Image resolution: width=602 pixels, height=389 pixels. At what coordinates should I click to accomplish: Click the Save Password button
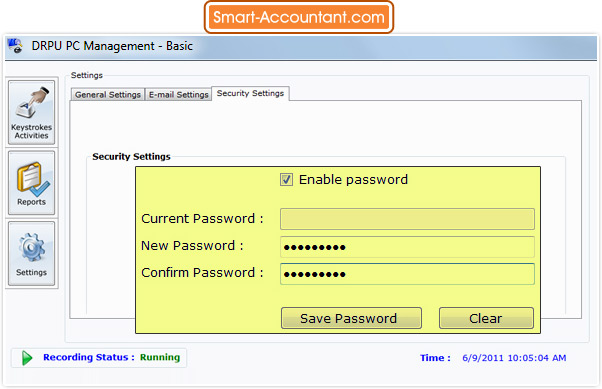[x=351, y=318]
